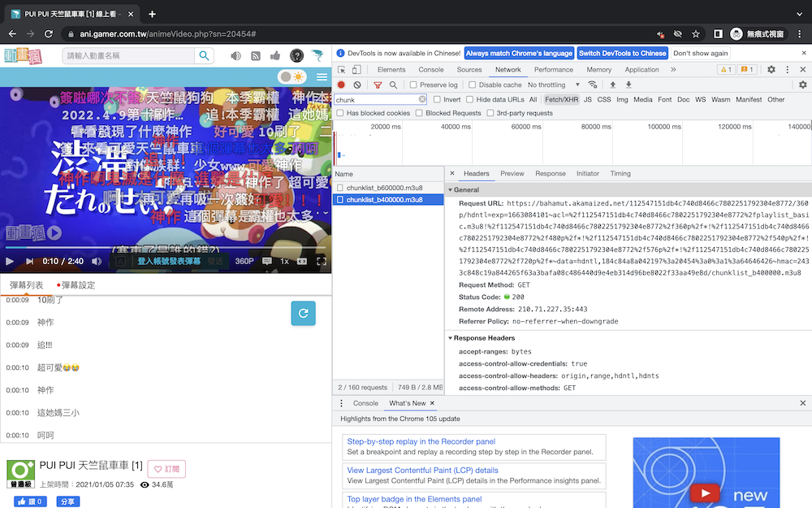Enable Disable cache checkbox
The width and height of the screenshot is (812, 508).
472,85
